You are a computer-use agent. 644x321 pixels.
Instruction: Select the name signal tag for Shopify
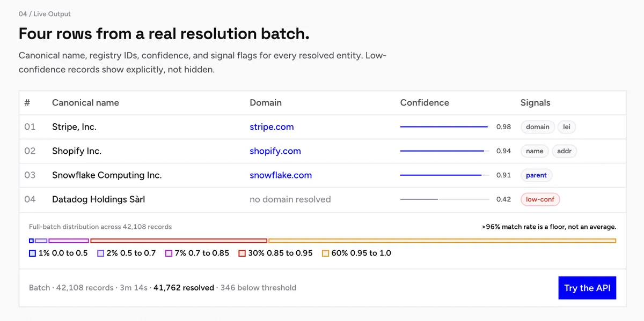click(535, 151)
